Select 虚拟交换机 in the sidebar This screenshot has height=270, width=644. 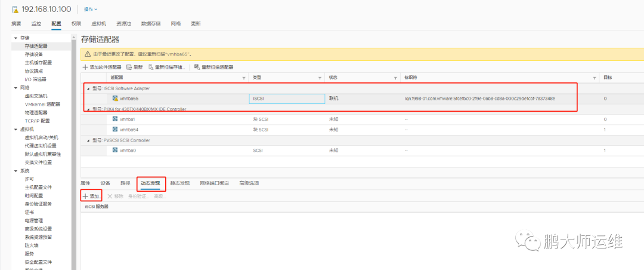coord(36,96)
